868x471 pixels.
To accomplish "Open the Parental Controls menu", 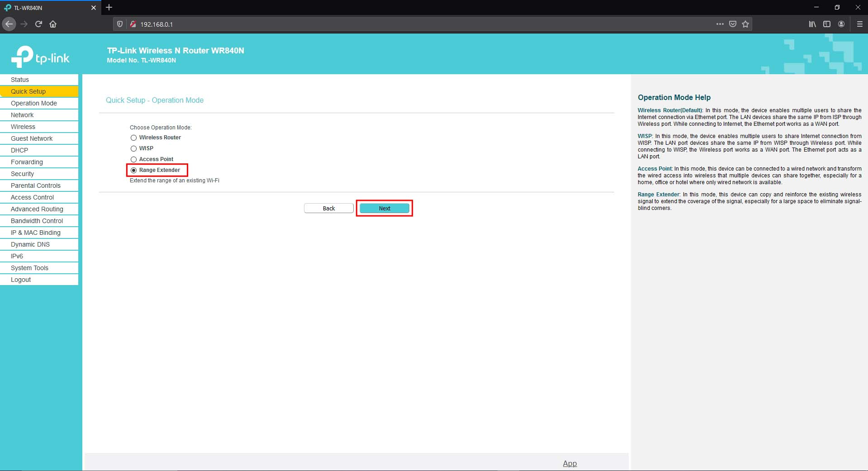I will pos(39,186).
